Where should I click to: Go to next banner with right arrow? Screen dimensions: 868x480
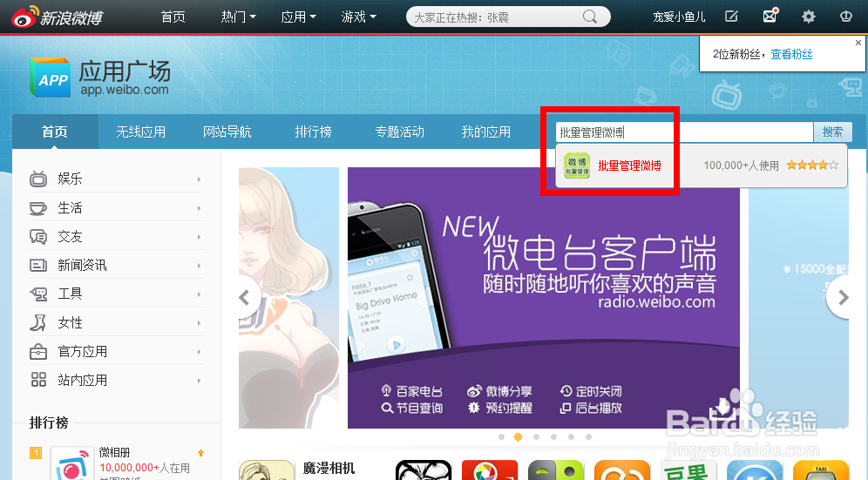(842, 298)
